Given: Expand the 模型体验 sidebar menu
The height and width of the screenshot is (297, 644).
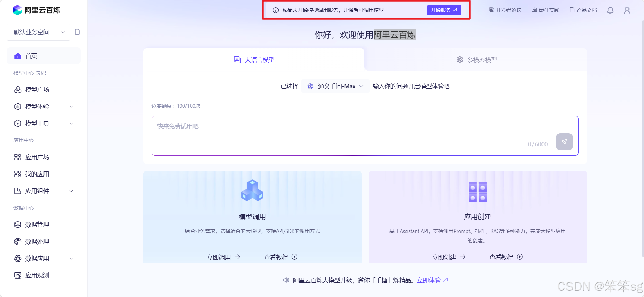Looking at the screenshot, I should pos(43,107).
